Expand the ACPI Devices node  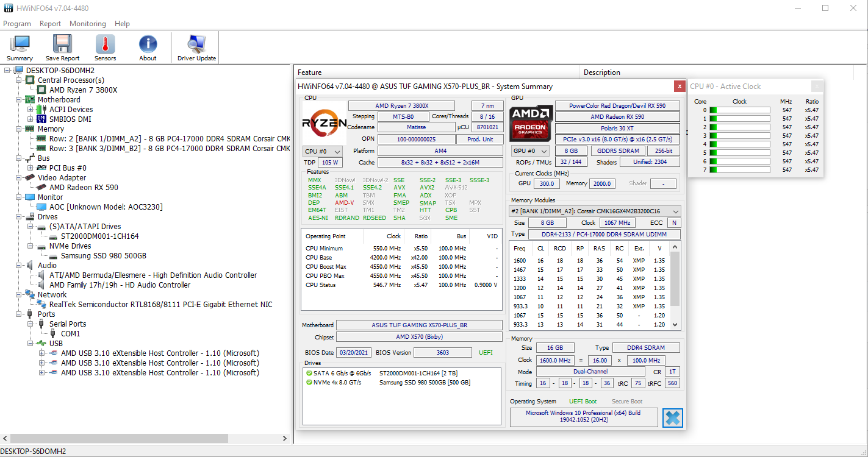click(30, 109)
